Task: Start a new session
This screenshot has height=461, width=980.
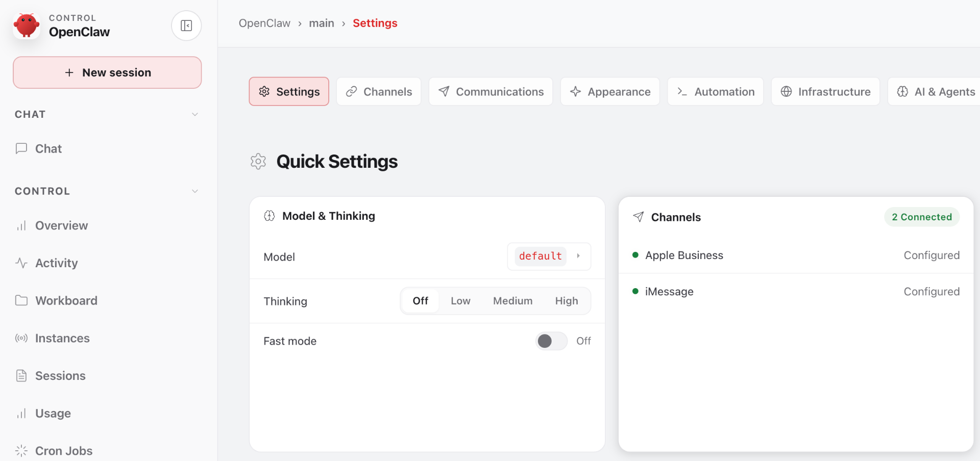Action: click(x=107, y=72)
